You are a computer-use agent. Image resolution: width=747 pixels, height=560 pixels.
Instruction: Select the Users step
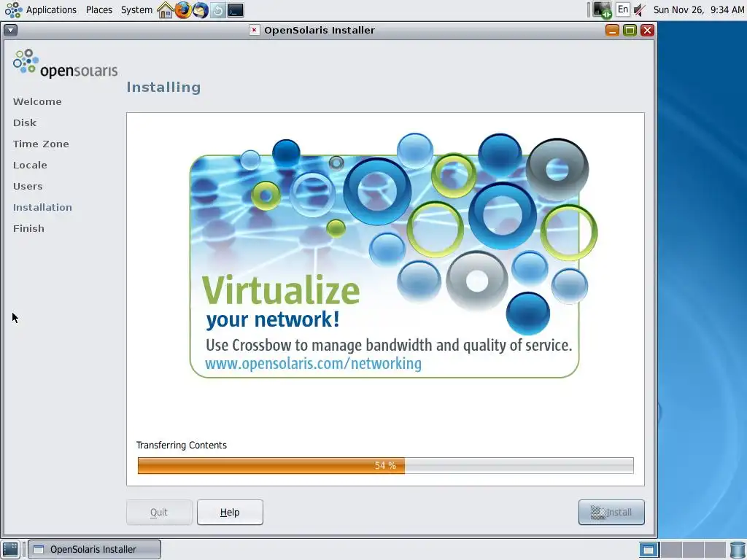click(x=28, y=186)
